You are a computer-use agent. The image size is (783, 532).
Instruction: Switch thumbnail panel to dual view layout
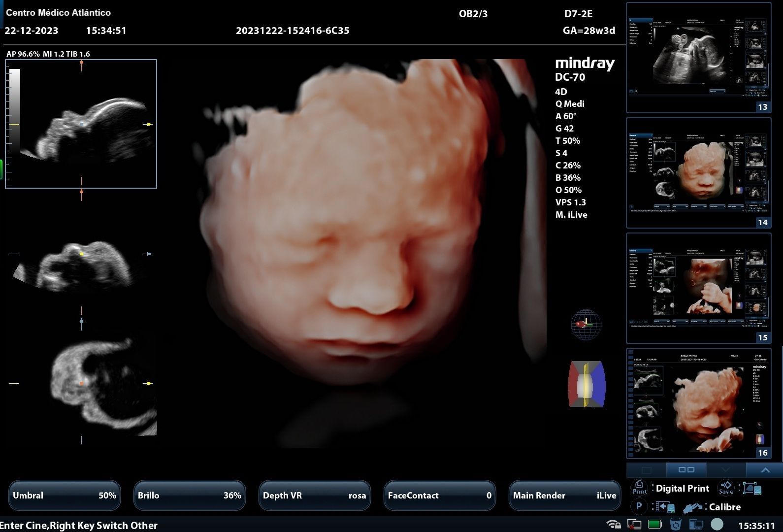click(x=686, y=470)
